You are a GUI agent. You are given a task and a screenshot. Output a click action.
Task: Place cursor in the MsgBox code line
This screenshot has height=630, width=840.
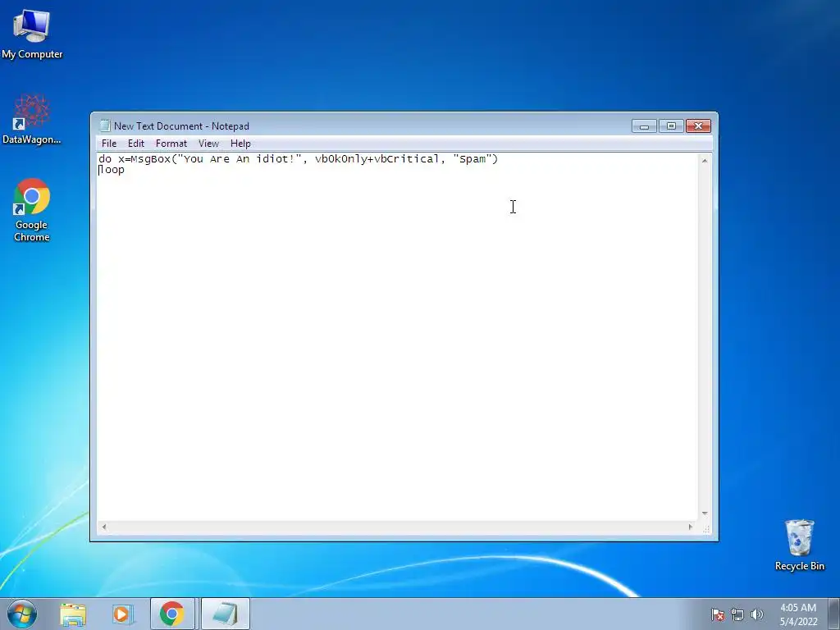coord(298,159)
